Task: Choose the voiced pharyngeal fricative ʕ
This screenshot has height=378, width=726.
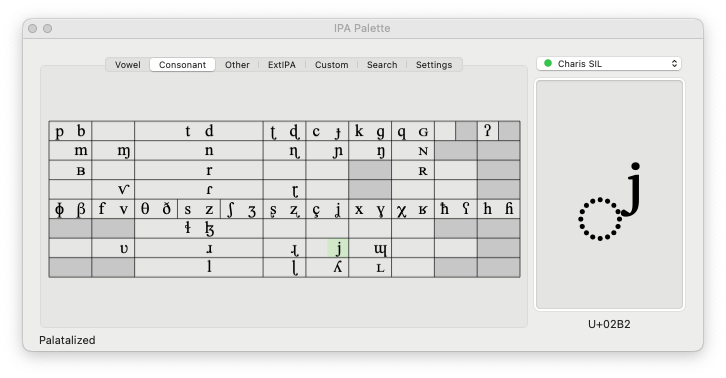Action: click(x=466, y=209)
